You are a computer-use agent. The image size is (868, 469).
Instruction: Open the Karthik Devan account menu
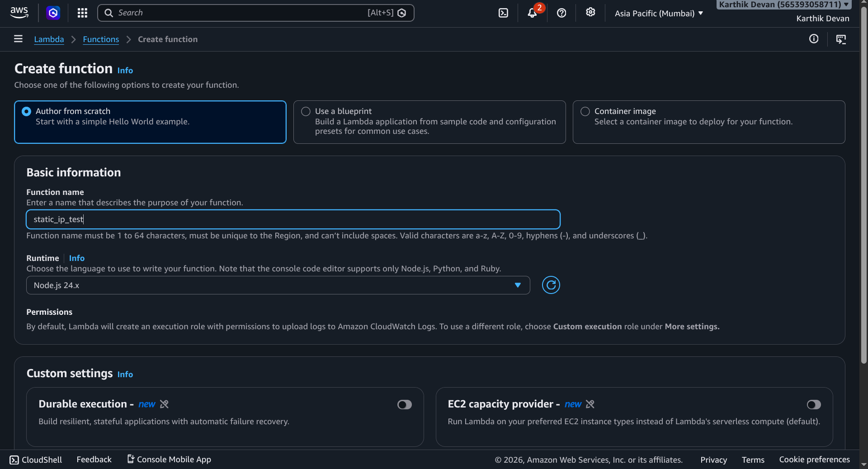[x=784, y=5]
